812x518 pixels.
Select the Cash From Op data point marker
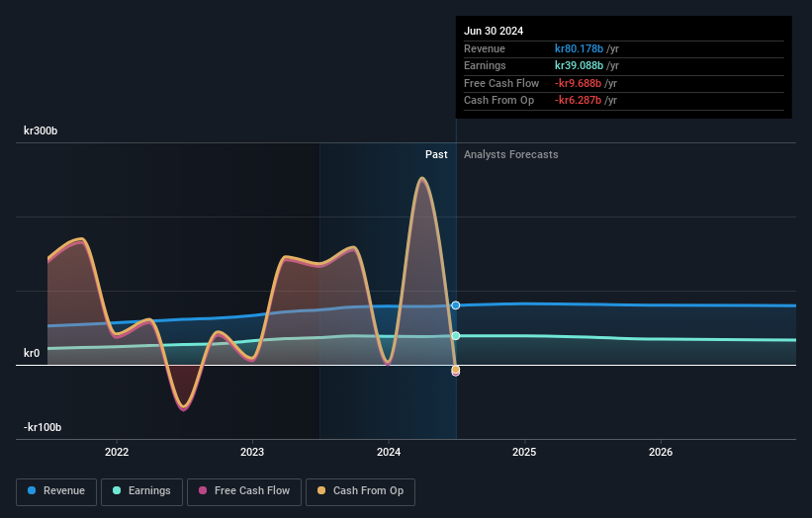click(456, 370)
